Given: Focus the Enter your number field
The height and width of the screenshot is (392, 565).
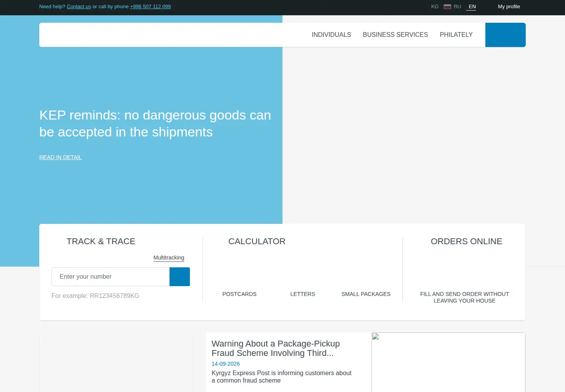Looking at the screenshot, I should [111, 277].
